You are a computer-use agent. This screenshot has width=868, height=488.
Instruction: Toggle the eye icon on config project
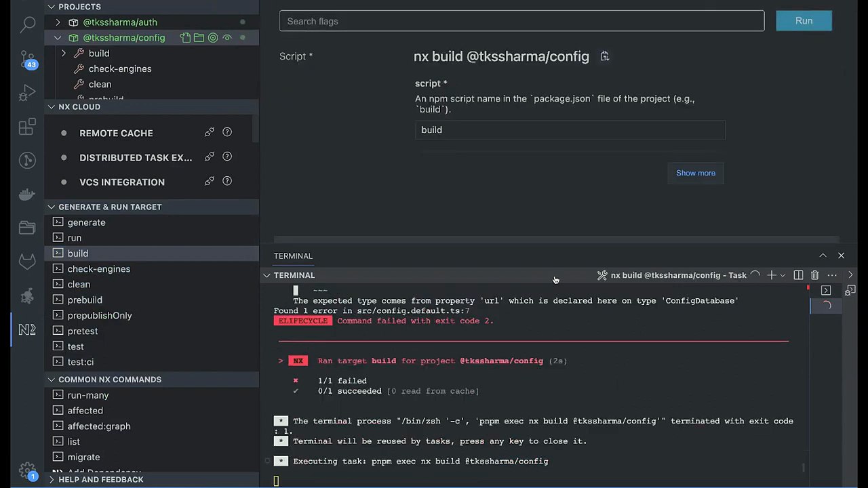click(227, 38)
